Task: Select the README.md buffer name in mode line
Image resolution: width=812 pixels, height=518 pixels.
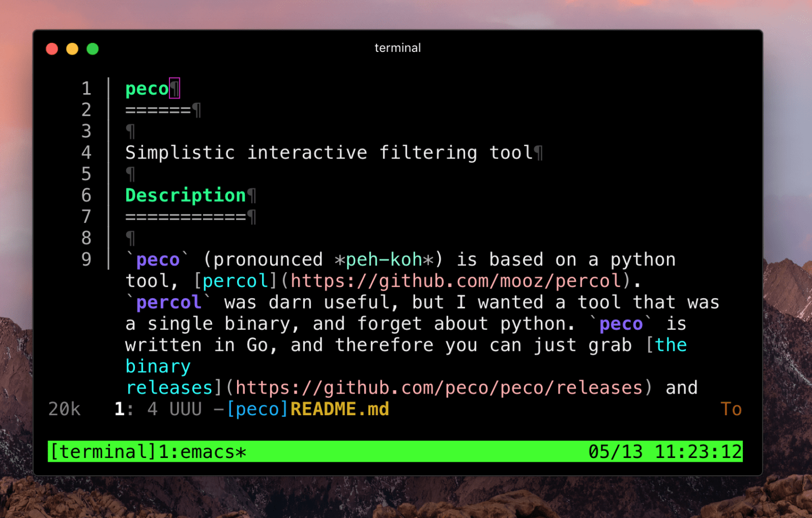Action: tap(339, 409)
